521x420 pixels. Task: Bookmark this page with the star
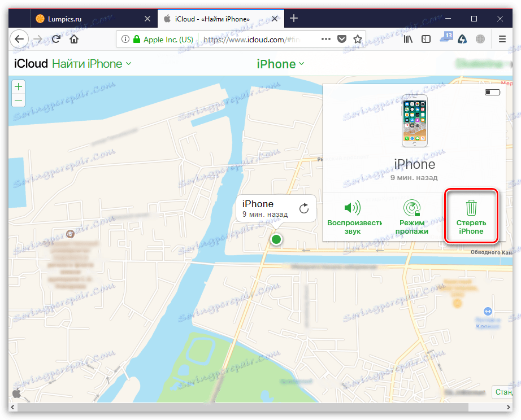pyautogui.click(x=358, y=39)
